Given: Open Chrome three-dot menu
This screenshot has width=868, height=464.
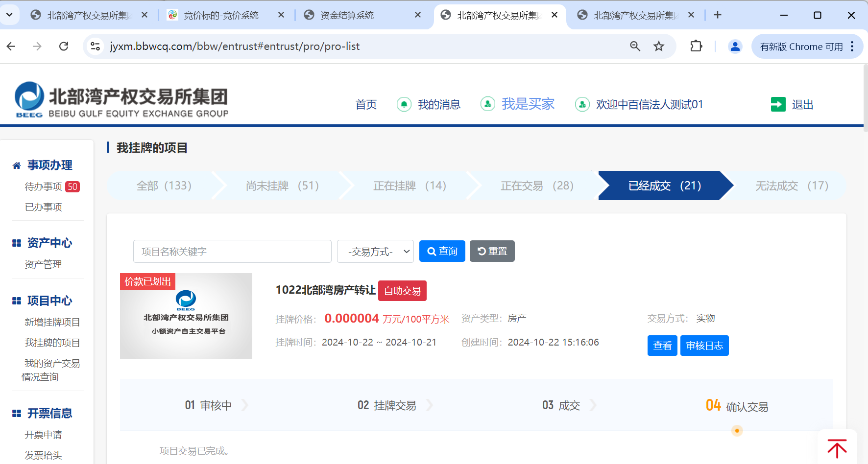Looking at the screenshot, I should (x=852, y=46).
